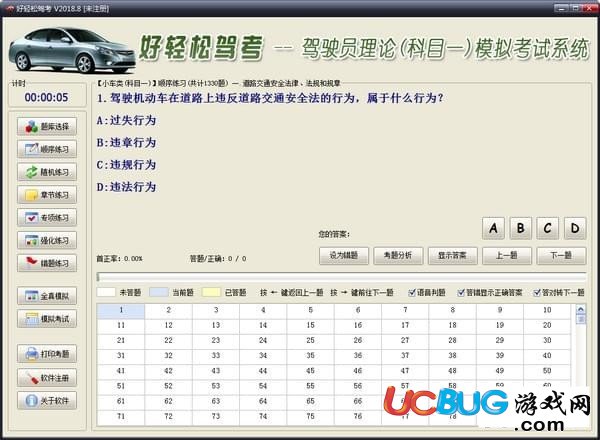The image size is (600, 440).
Task: Choose answer B button
Action: click(x=520, y=228)
